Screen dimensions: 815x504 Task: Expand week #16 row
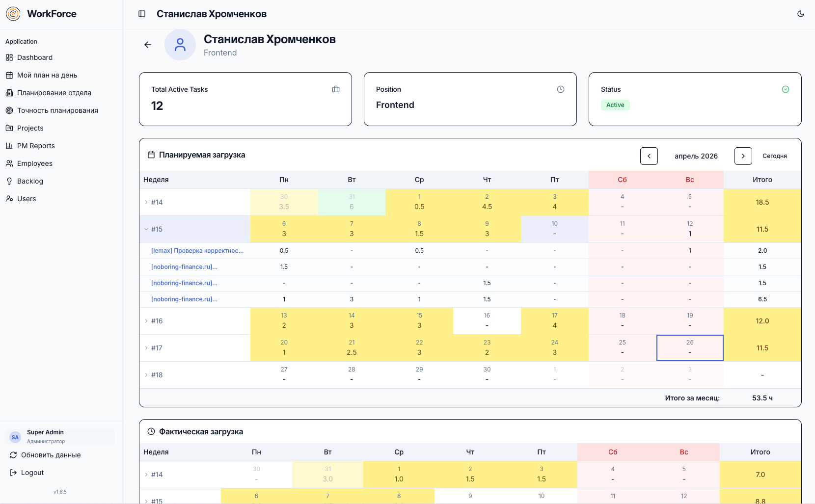pos(146,321)
